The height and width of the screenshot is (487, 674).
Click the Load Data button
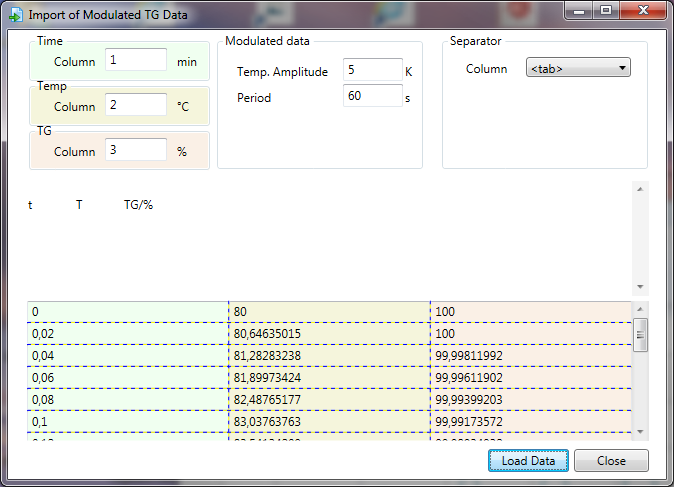tap(528, 461)
